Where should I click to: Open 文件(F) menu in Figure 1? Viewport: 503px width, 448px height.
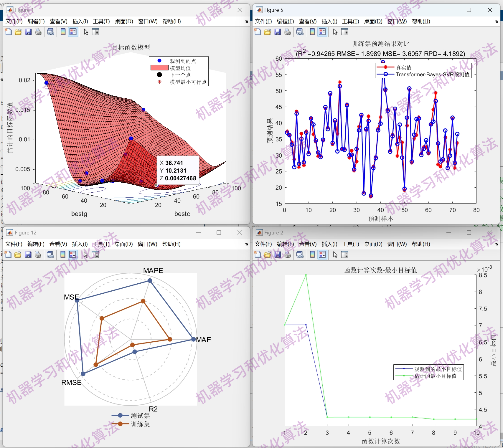click(14, 22)
